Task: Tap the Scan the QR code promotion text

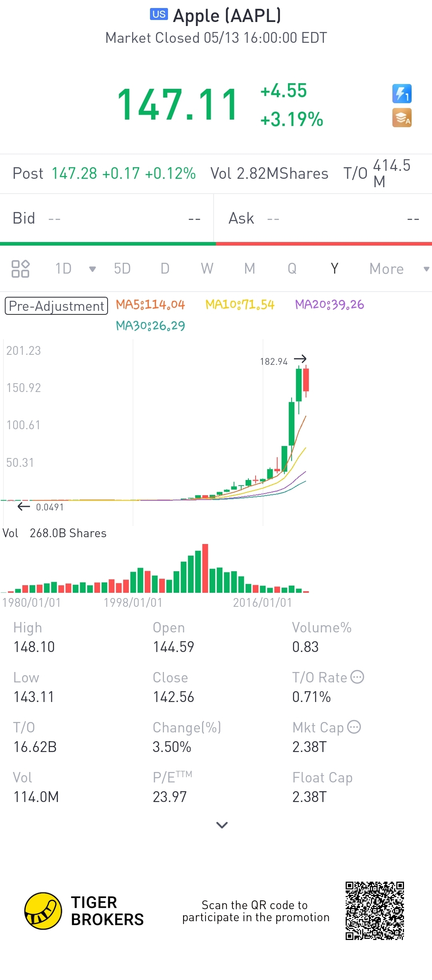Action: coord(256,911)
